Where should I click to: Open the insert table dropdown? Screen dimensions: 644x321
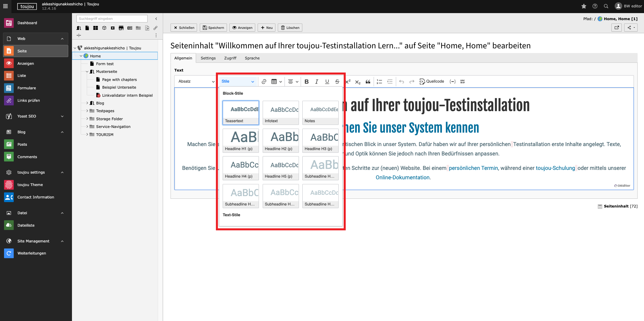click(x=276, y=82)
